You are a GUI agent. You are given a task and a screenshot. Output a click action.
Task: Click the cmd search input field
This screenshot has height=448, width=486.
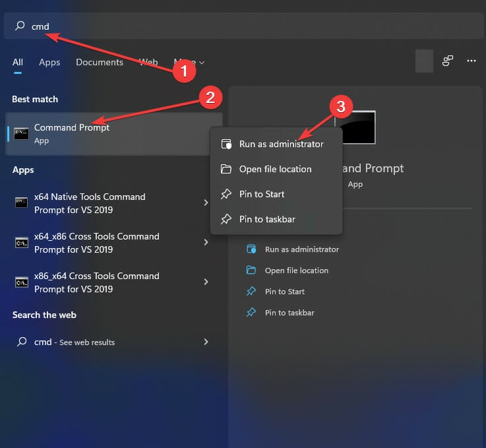[x=244, y=26]
